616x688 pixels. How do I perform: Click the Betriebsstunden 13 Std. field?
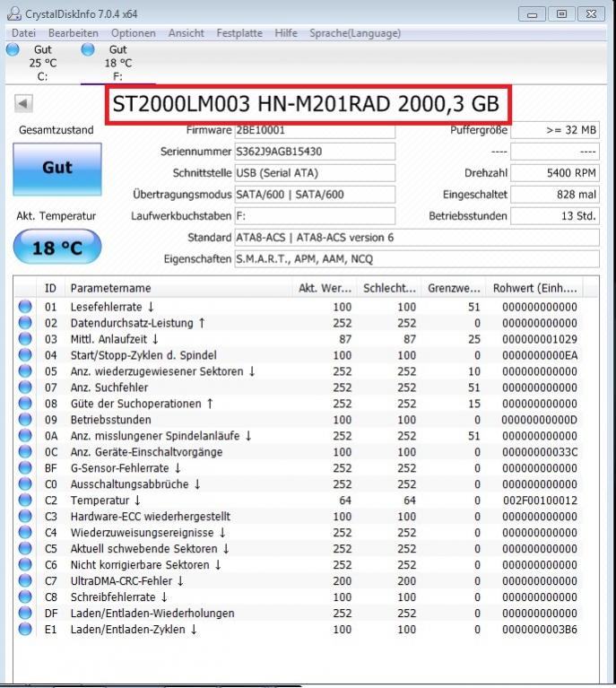[554, 216]
